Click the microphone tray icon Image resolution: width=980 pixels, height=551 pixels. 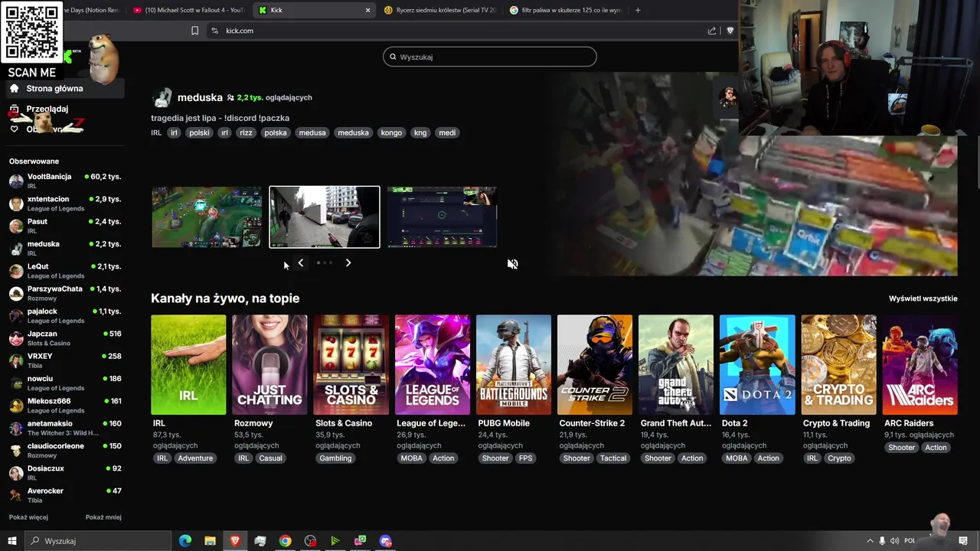point(882,541)
